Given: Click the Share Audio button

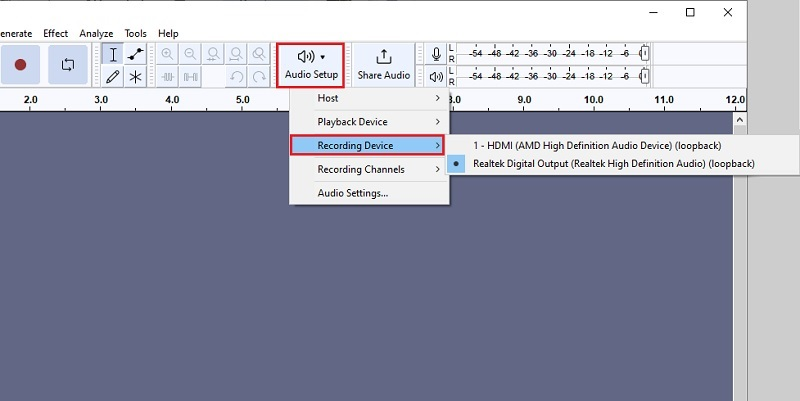Looking at the screenshot, I should [x=383, y=65].
